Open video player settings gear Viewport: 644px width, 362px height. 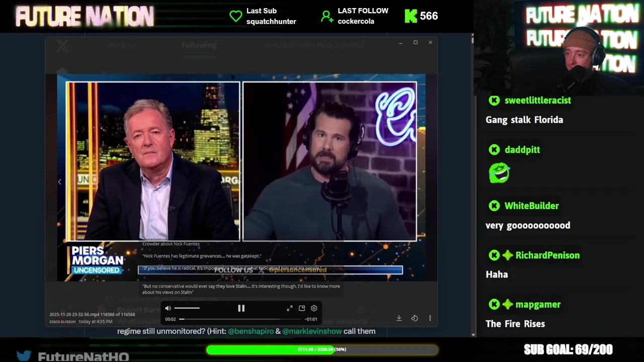314,308
